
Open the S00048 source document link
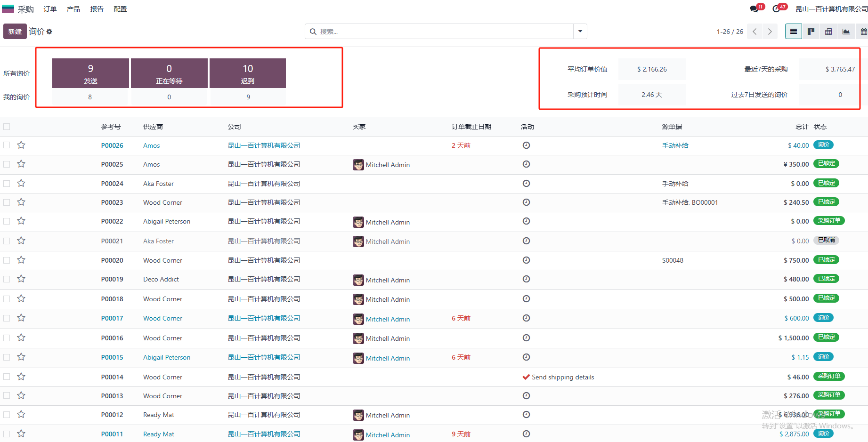[x=673, y=260]
